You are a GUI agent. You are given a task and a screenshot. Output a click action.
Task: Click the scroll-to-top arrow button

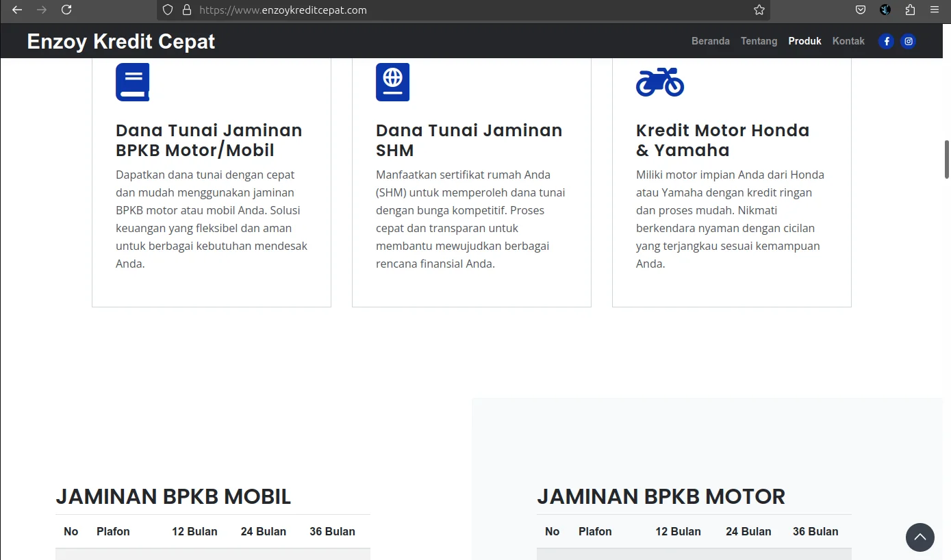[920, 537]
